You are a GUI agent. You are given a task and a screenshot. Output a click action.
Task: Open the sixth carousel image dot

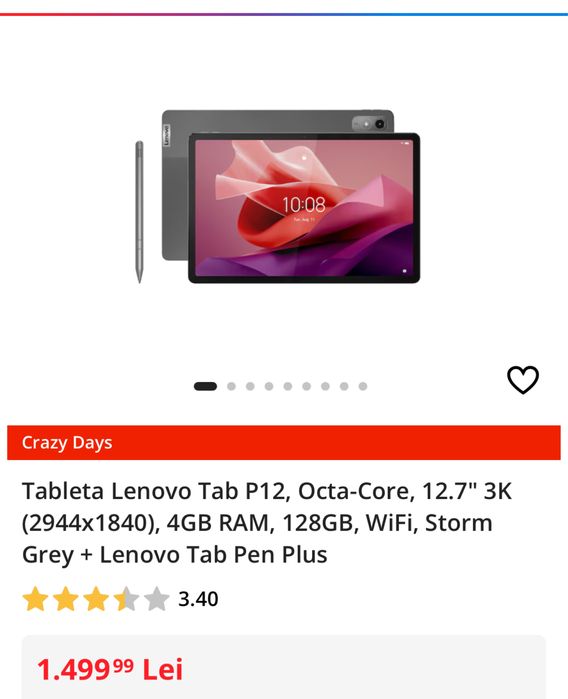(306, 386)
